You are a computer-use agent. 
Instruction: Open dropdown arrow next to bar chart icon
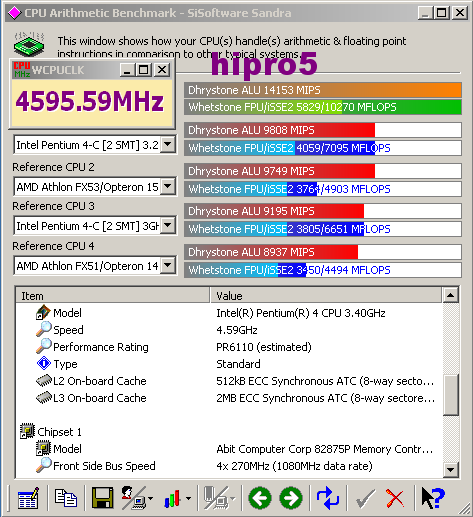188,499
